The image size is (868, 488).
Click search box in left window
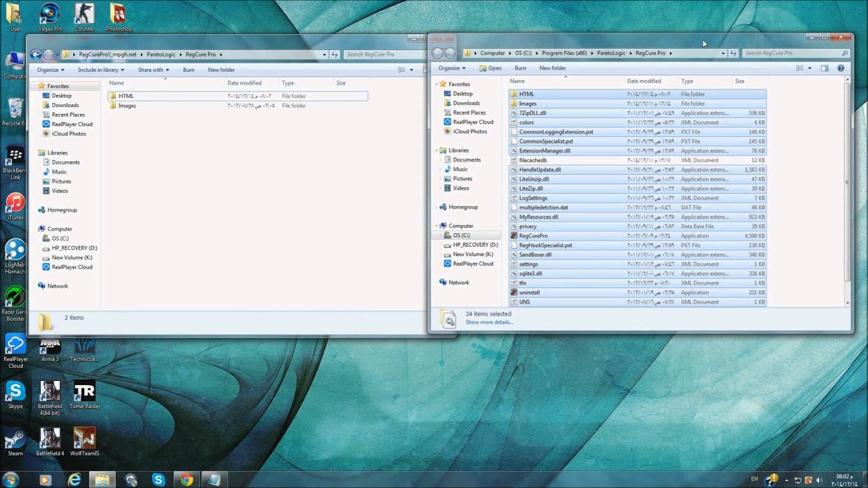point(383,54)
